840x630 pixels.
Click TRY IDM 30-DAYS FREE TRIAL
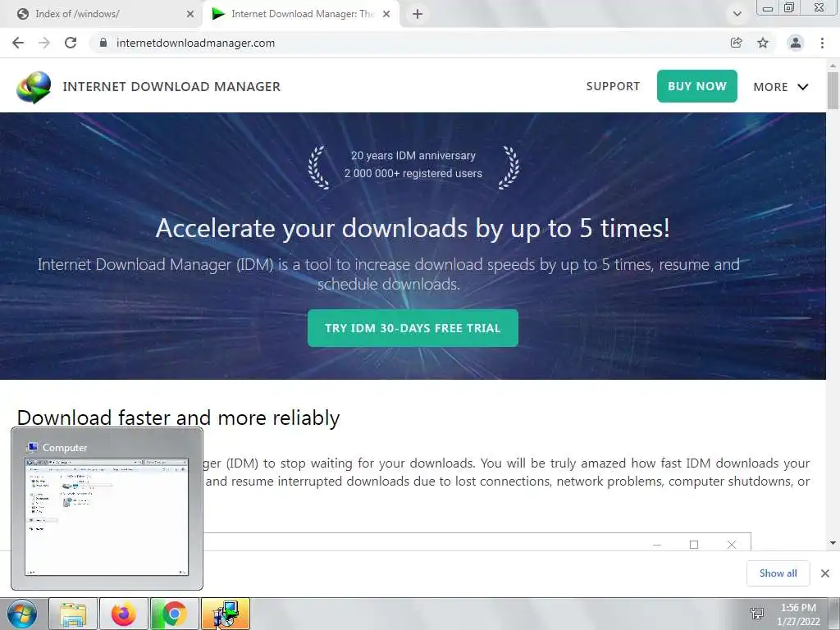(413, 328)
